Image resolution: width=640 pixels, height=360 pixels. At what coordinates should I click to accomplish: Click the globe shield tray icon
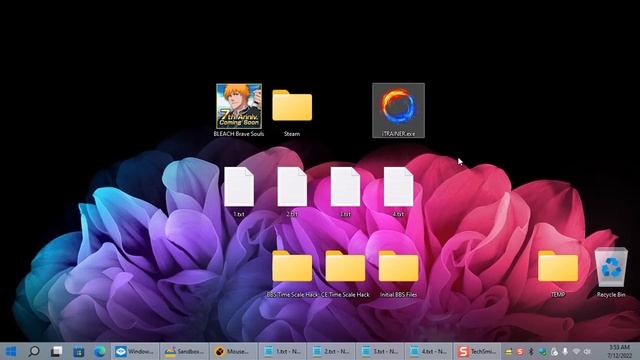click(542, 351)
